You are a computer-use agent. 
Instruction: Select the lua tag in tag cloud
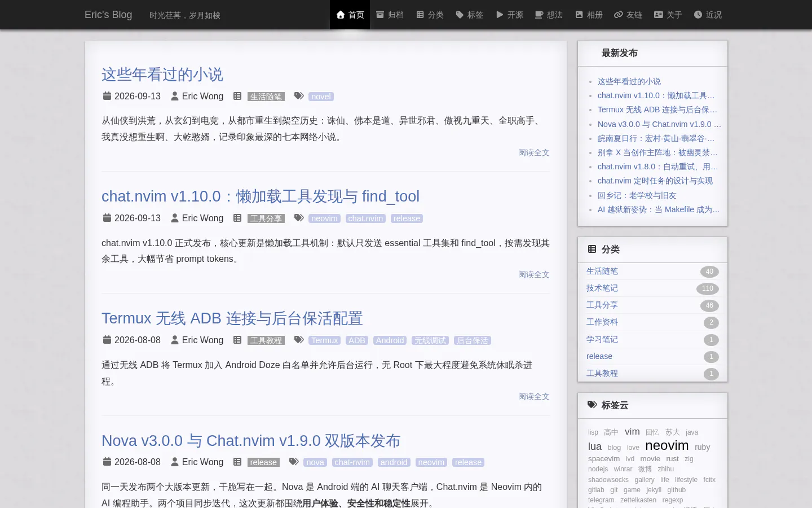coord(595,446)
